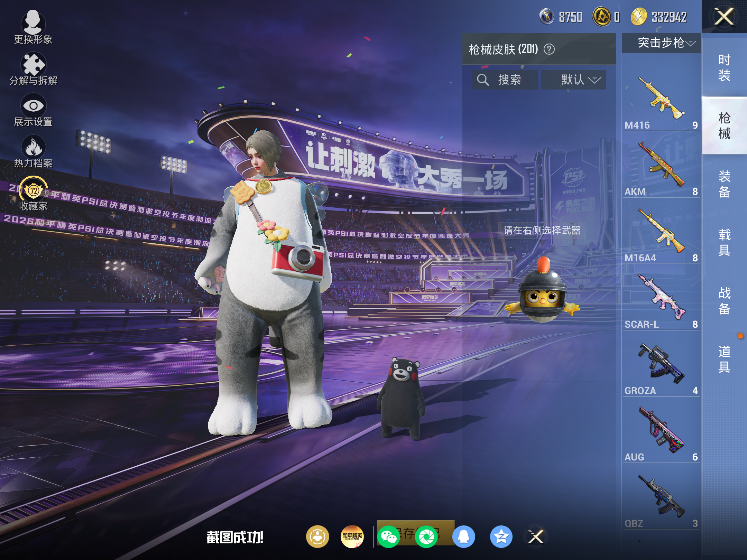Share screenshot to Qzone star icon
747x560 pixels.
point(501,536)
